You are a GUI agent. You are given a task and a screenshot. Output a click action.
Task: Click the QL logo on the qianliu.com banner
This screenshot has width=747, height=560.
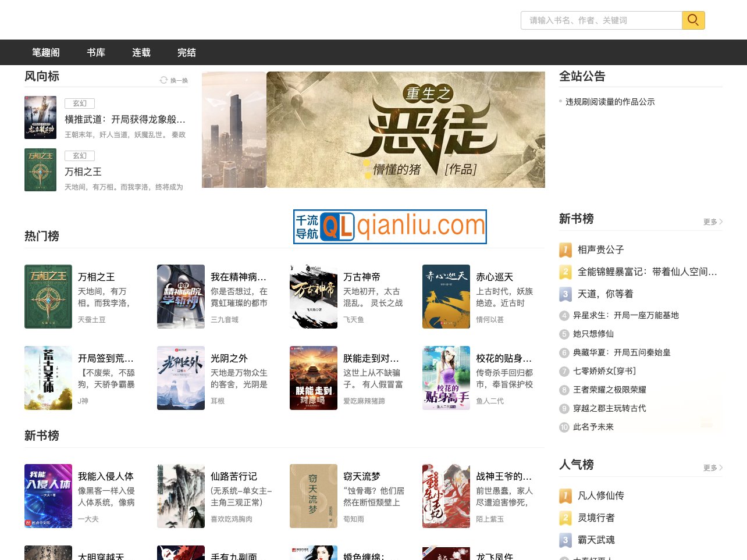(339, 226)
